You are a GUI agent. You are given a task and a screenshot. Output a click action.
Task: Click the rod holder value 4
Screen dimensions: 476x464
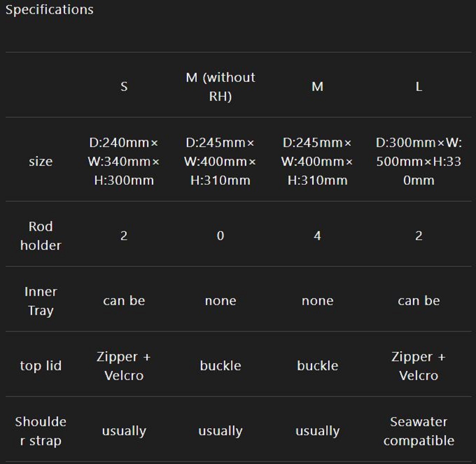[317, 236]
